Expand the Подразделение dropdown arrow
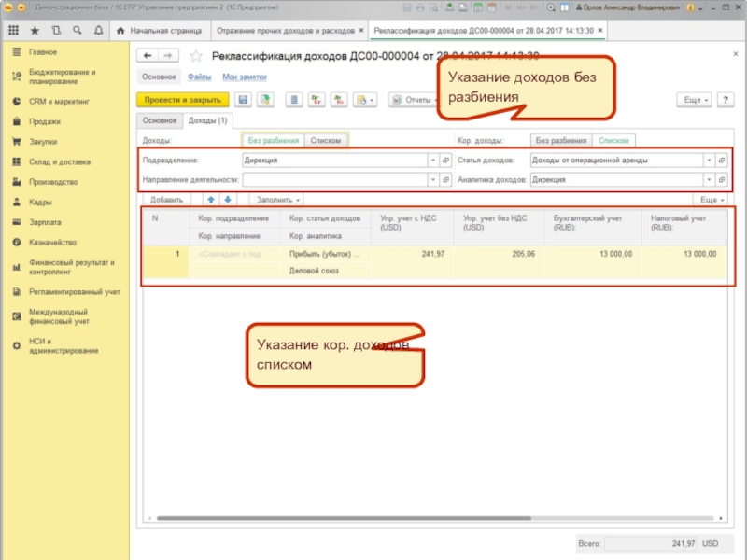 click(432, 160)
